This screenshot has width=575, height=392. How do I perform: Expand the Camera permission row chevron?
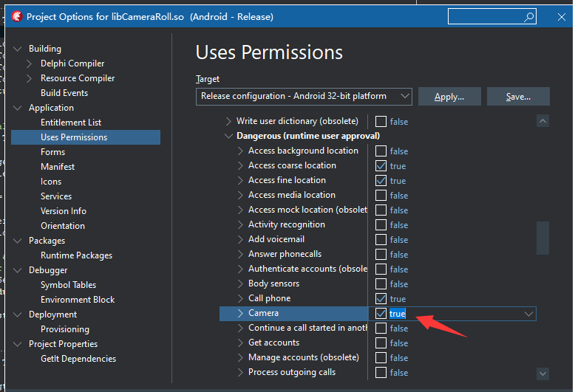[240, 314]
